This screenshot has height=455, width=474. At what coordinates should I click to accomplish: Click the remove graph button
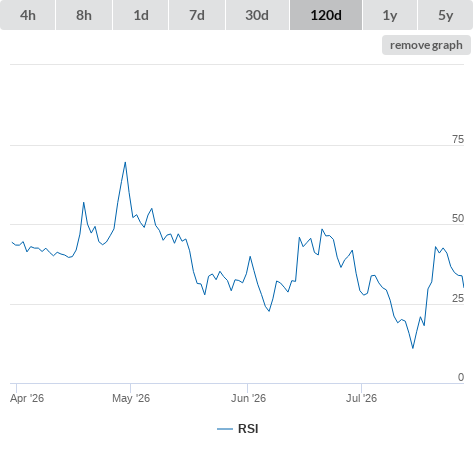426,45
